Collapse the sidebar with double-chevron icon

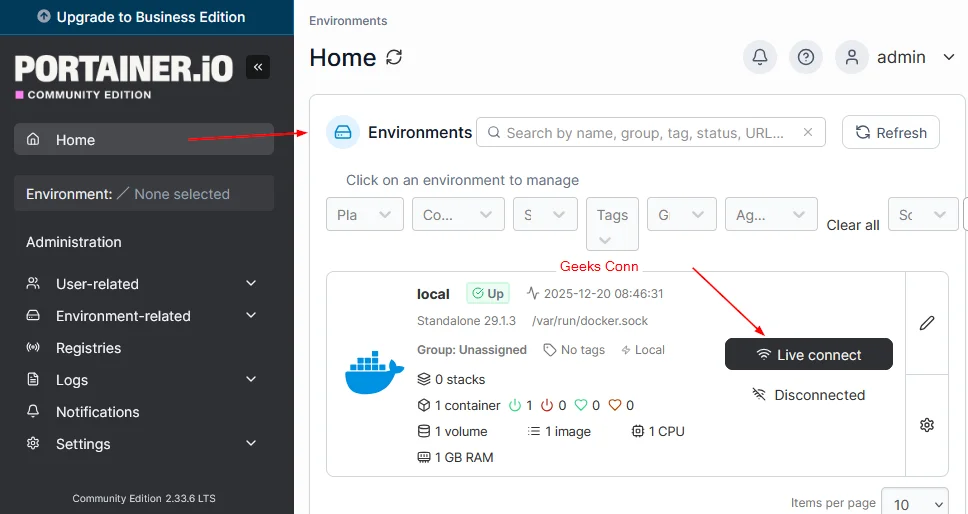pyautogui.click(x=257, y=67)
